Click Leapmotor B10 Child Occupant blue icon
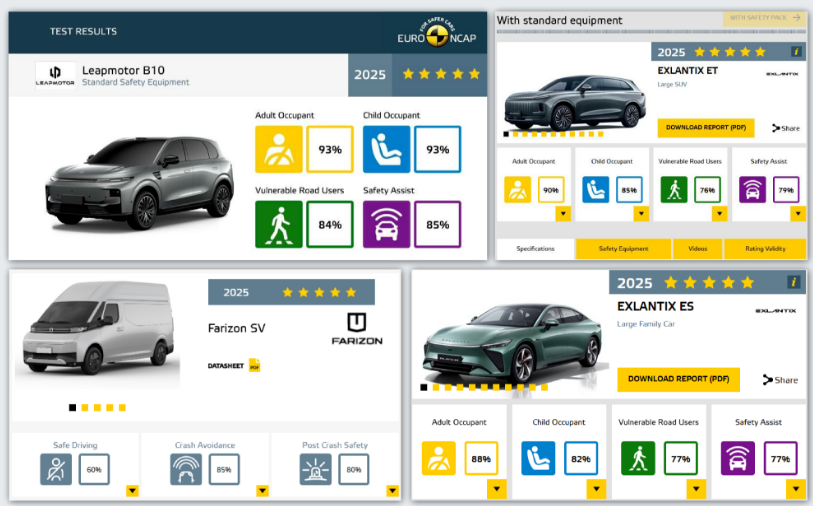813x506 pixels. [386, 149]
